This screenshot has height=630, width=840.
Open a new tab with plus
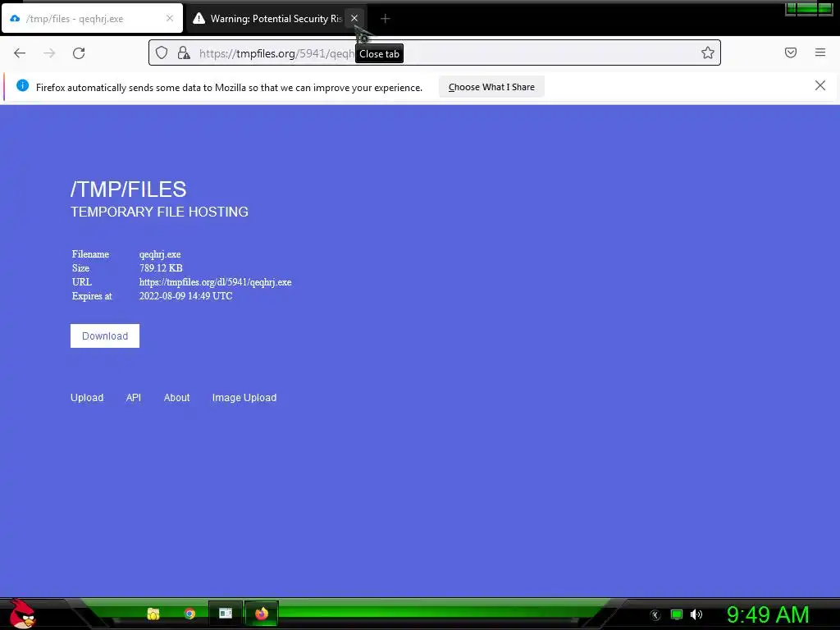tap(386, 19)
